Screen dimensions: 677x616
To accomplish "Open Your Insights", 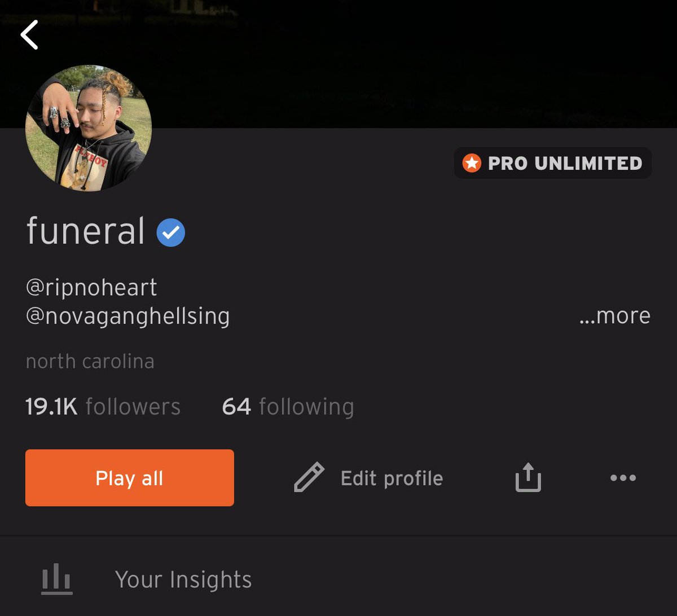I will coord(183,579).
